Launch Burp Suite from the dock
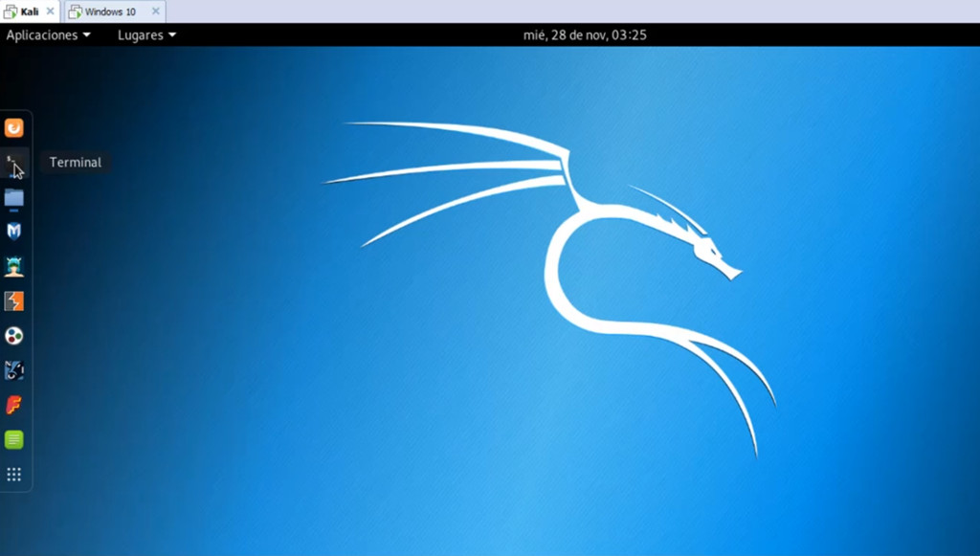Screen dimensions: 980x556 (x=13, y=301)
